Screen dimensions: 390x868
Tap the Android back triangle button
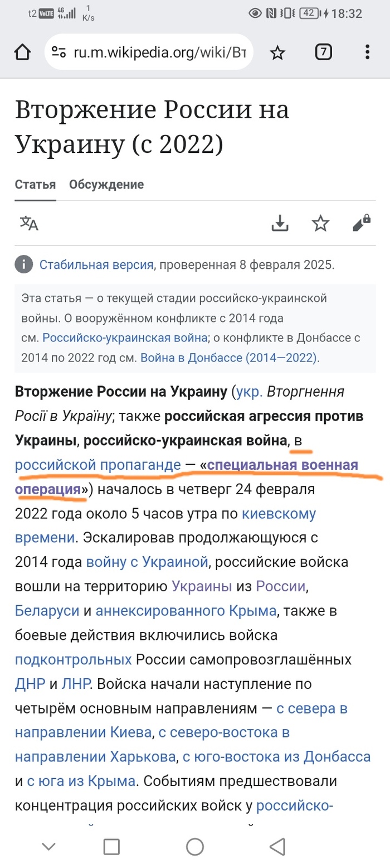click(277, 846)
